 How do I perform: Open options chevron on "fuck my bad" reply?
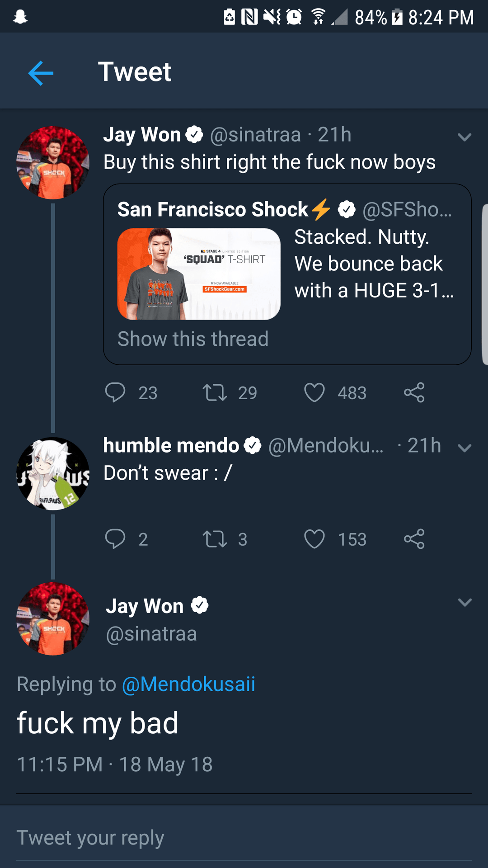465,602
